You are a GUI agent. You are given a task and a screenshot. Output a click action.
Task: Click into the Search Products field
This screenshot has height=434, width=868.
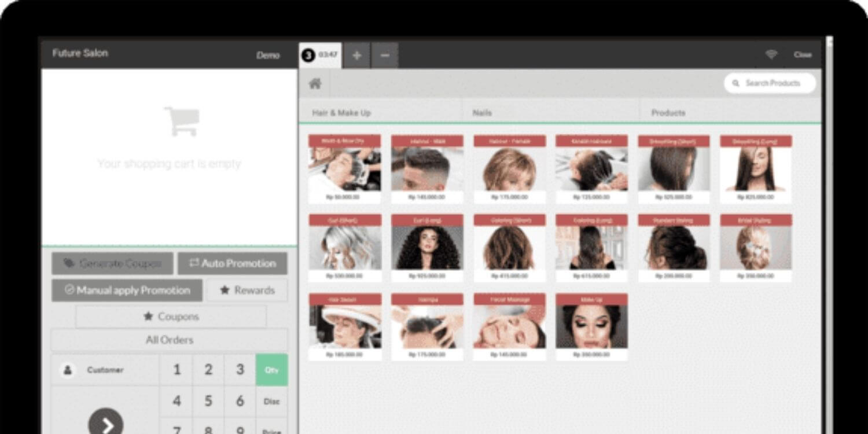770,83
